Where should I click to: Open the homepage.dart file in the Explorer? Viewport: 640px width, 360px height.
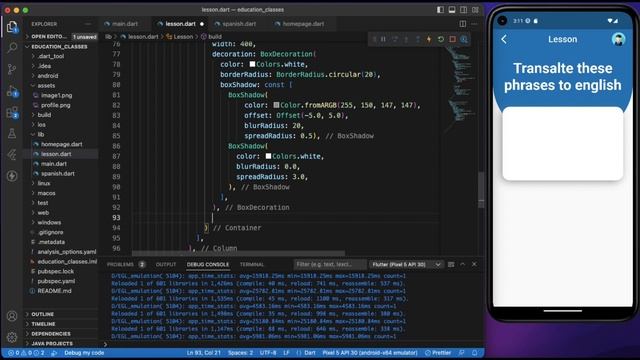(x=61, y=144)
